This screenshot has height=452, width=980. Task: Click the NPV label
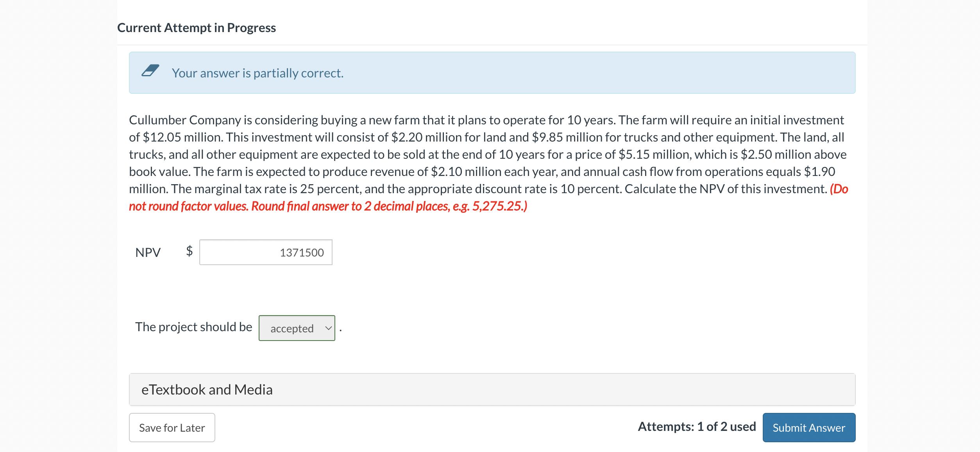pyautogui.click(x=148, y=252)
